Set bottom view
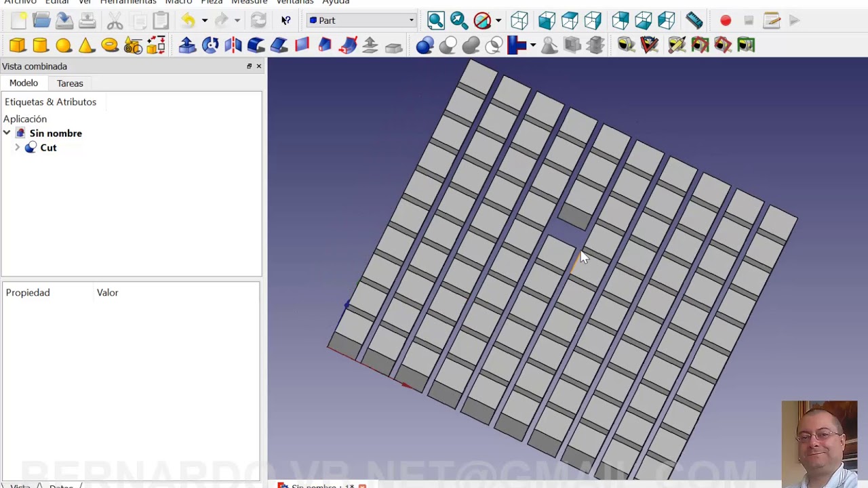The width and height of the screenshot is (868, 488). (x=644, y=21)
